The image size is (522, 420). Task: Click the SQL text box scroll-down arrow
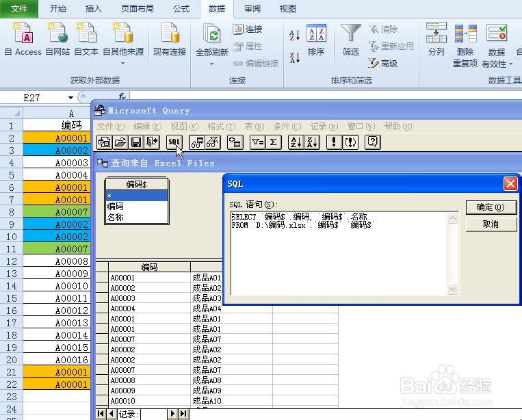[452, 289]
